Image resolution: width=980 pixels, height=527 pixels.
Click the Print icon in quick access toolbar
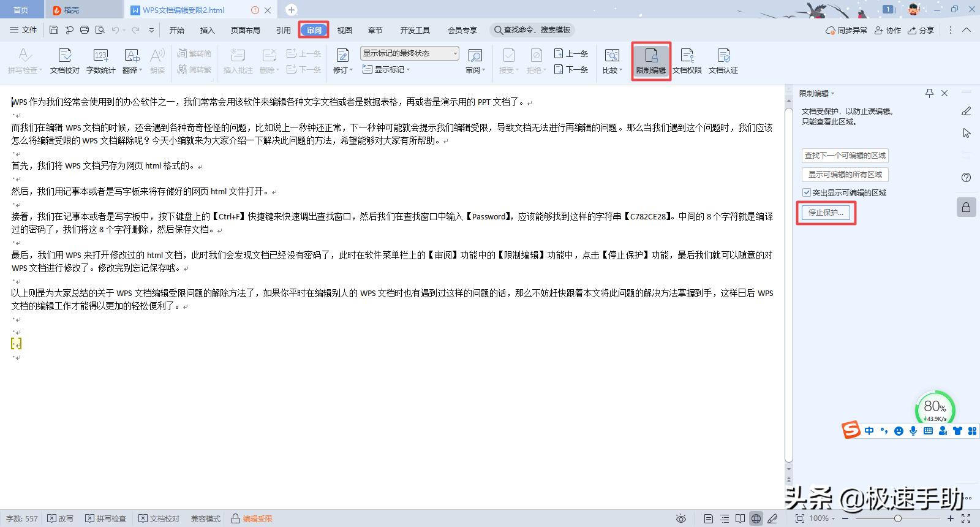click(x=85, y=30)
